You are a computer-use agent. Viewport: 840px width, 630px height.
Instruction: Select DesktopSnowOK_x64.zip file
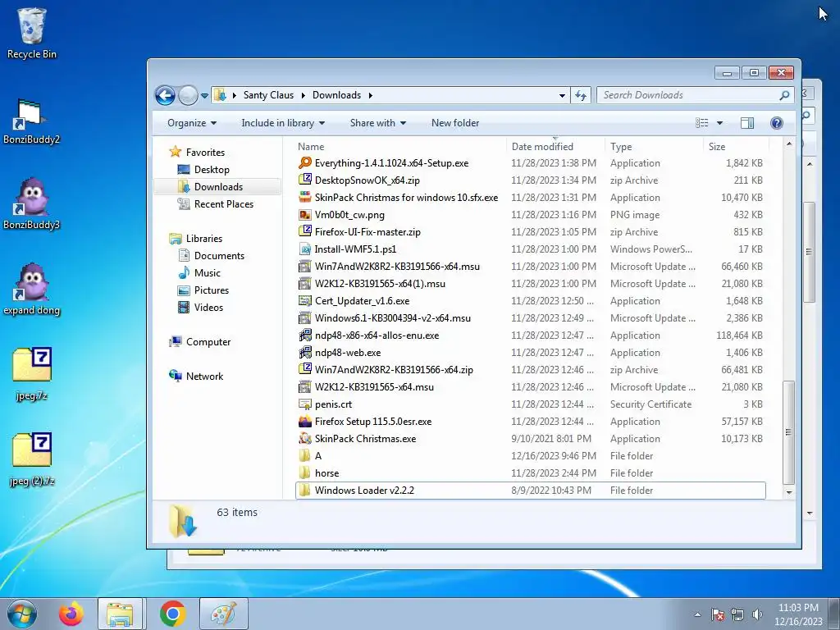pos(531,180)
